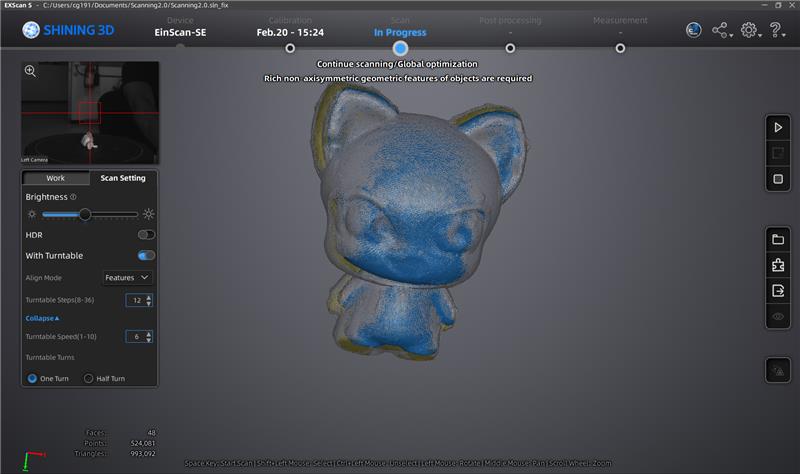
Task: Open project folder icon
Action: tap(778, 239)
